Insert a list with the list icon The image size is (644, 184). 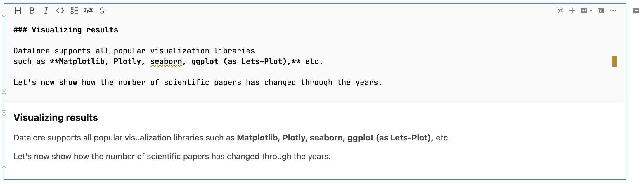coord(74,11)
